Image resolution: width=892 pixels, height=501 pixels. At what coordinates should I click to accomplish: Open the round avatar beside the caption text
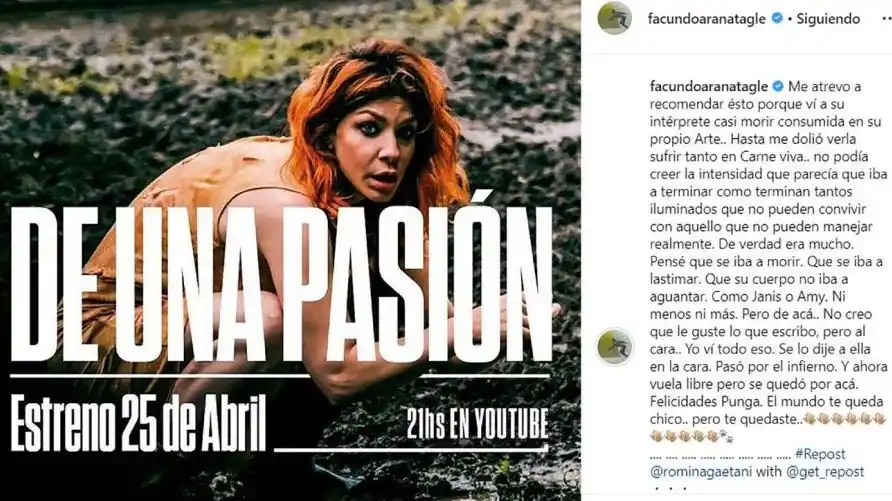(614, 346)
